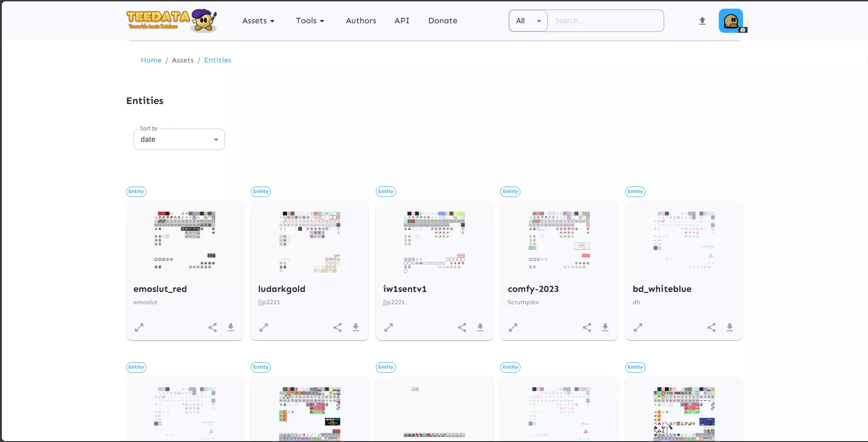Open the All search category dropdown
Image resolution: width=868 pixels, height=442 pixels.
pos(528,21)
